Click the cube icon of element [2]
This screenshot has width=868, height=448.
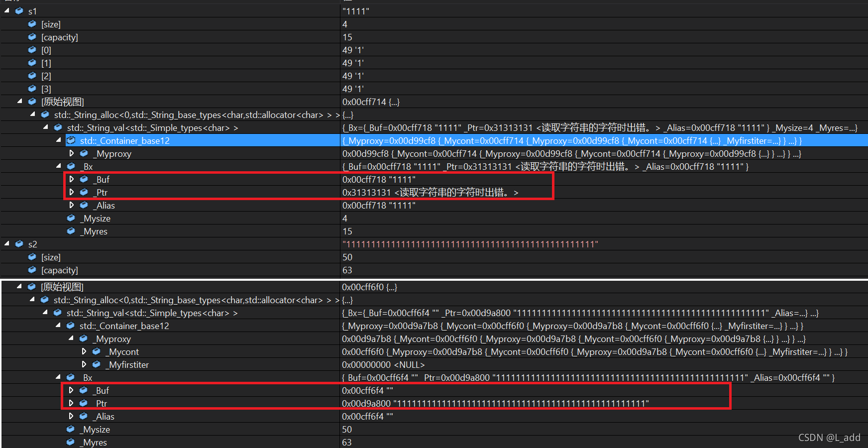pyautogui.click(x=32, y=76)
